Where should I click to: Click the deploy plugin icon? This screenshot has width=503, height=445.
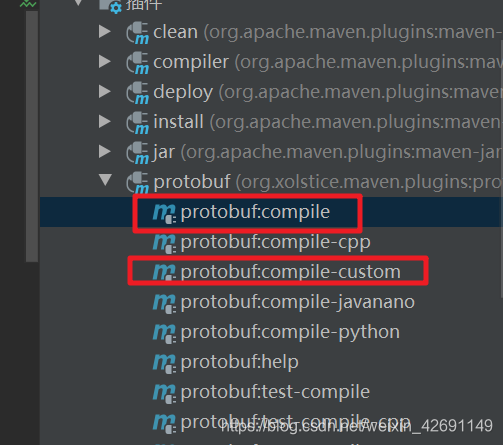(137, 93)
